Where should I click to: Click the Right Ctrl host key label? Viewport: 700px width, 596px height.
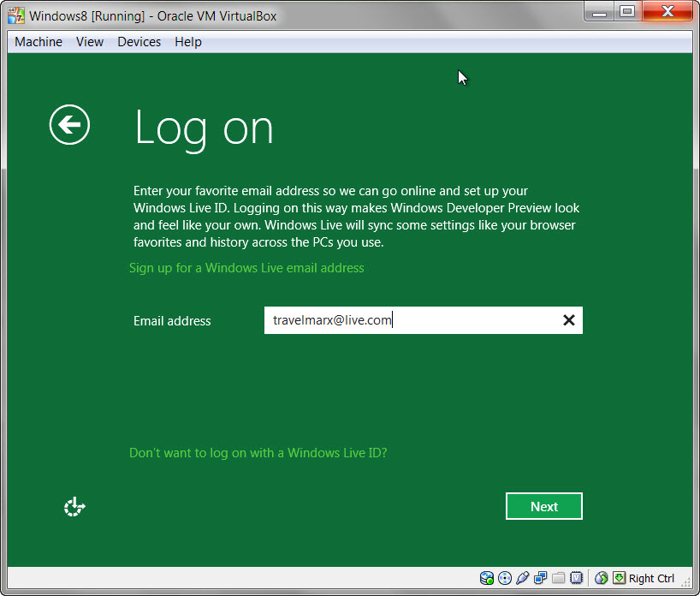click(651, 579)
